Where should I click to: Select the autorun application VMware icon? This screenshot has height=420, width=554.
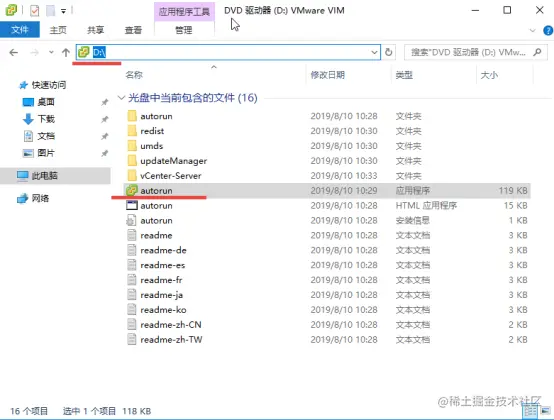point(132,190)
